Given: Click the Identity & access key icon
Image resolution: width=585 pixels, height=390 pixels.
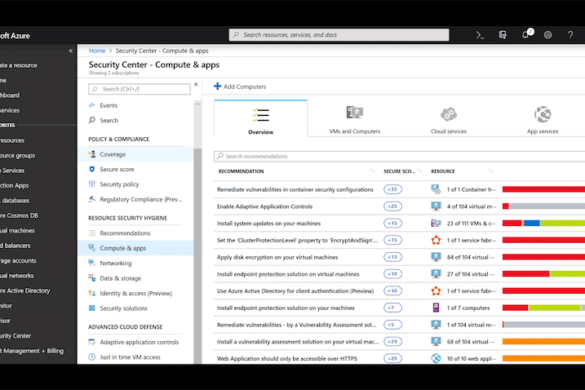Looking at the screenshot, I should pyautogui.click(x=92, y=293).
